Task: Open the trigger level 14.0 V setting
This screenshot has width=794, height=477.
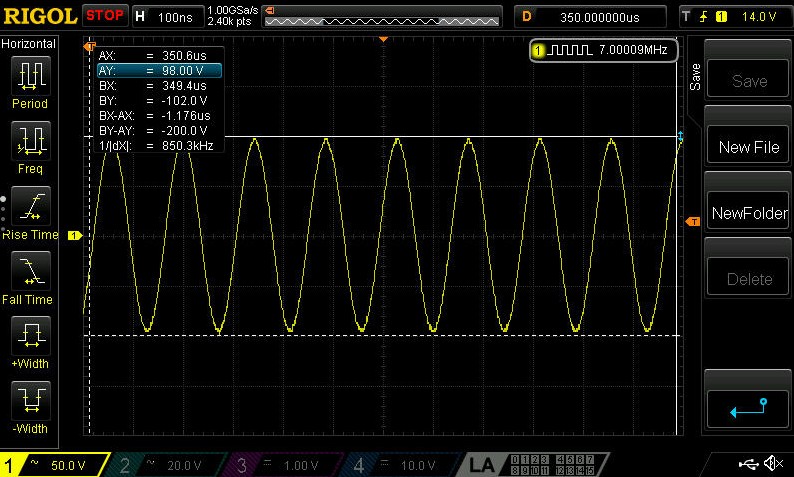Action: (734, 16)
